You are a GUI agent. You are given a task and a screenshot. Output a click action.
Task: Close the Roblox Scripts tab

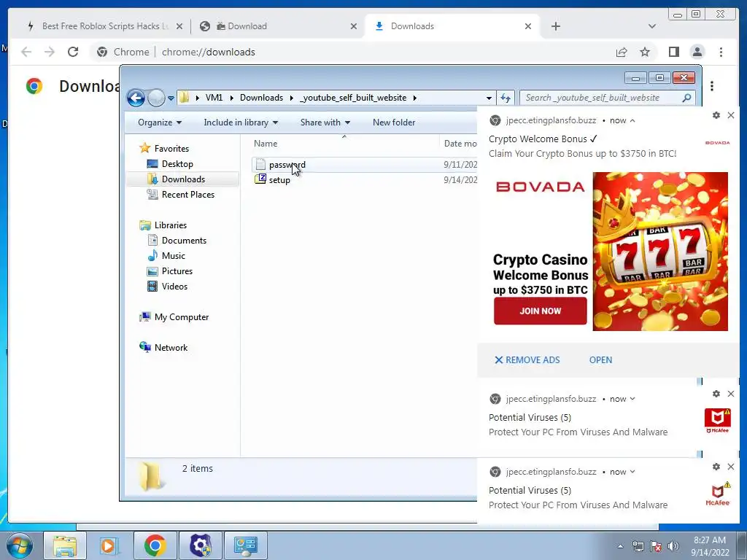click(179, 26)
